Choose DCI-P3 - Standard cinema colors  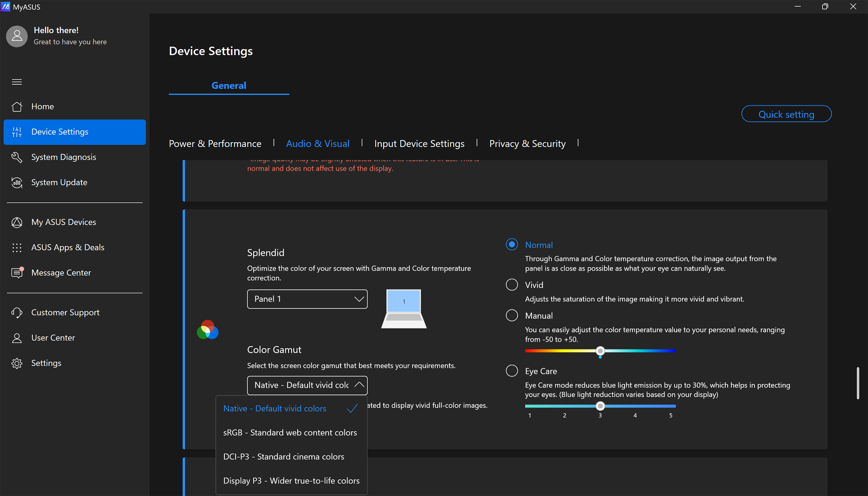[292, 456]
